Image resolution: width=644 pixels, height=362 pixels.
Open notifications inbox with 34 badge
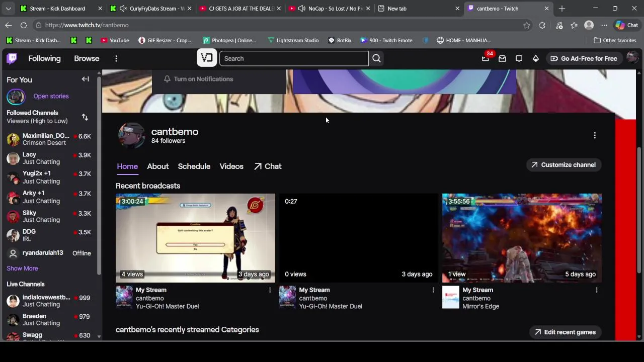(486, 58)
